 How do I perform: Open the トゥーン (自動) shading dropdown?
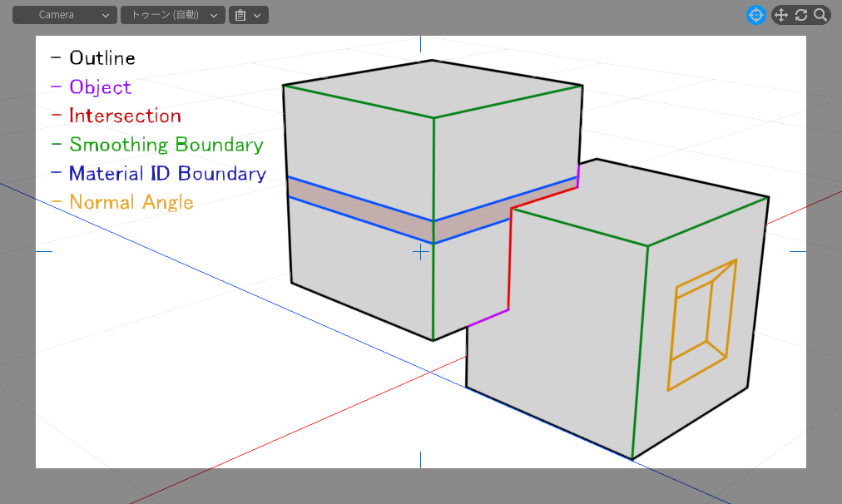coord(172,15)
